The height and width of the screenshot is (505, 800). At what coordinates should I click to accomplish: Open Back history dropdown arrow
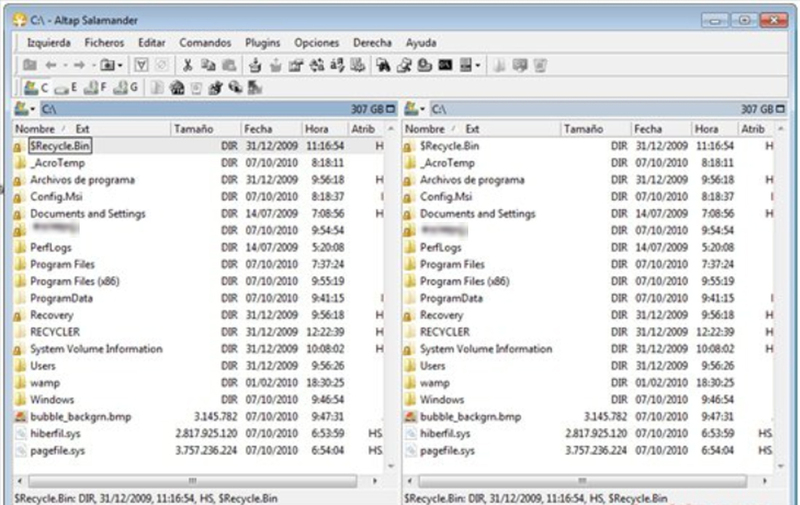click(65, 65)
